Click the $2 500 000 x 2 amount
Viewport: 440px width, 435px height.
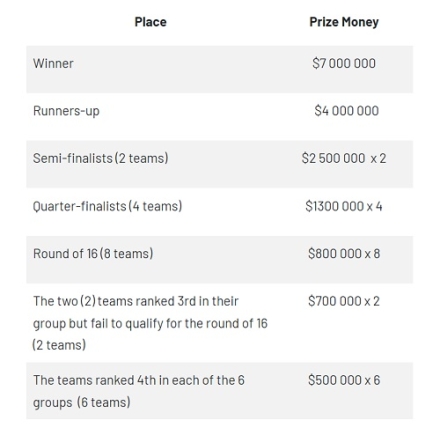344,158
